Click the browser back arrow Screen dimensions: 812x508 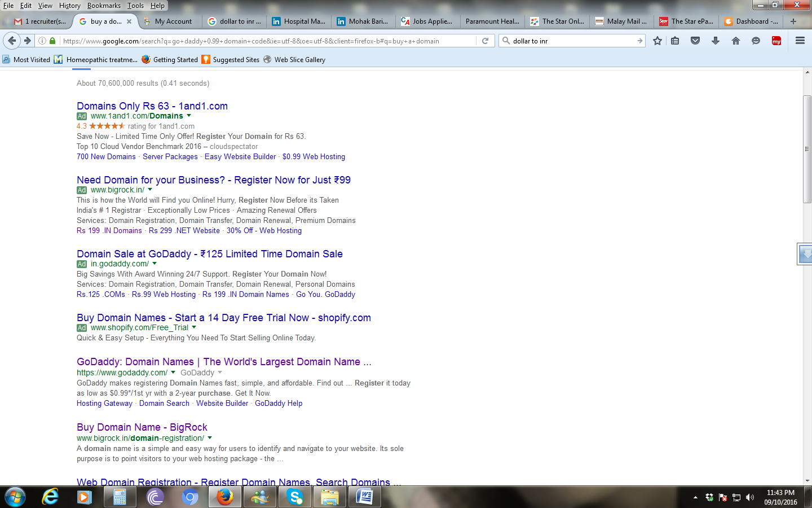tap(12, 41)
